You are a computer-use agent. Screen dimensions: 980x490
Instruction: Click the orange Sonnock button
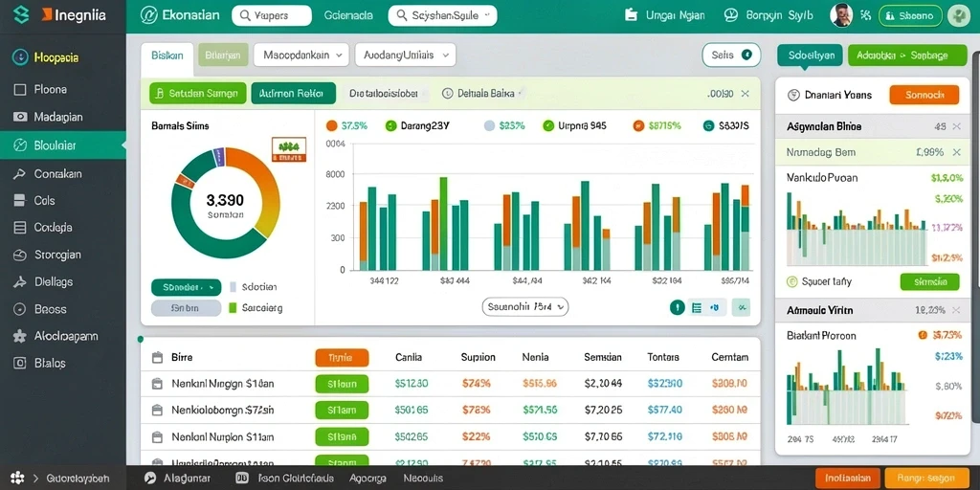click(x=924, y=95)
